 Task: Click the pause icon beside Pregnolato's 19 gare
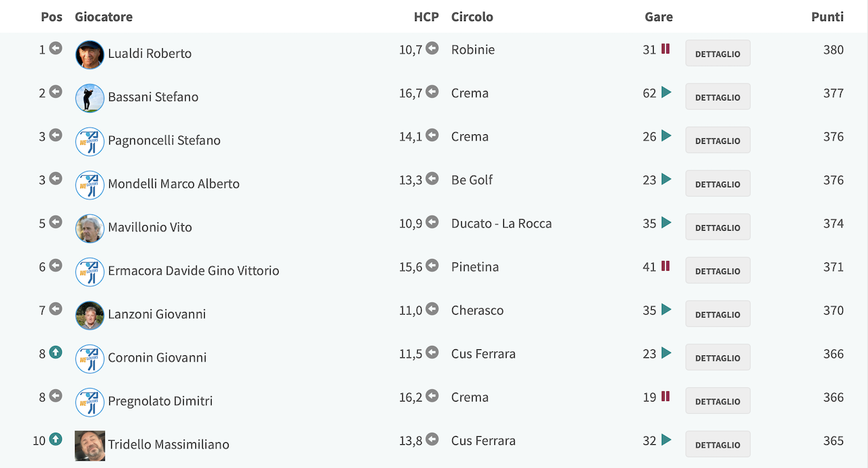(665, 396)
